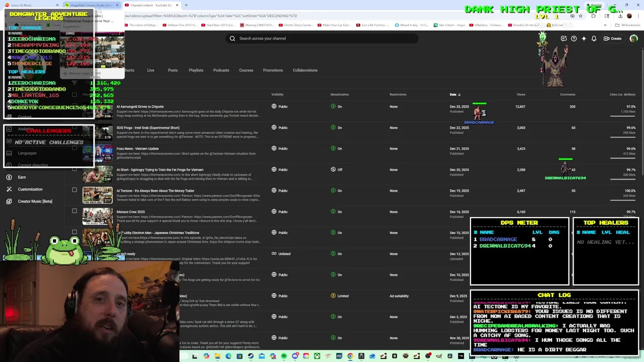The image size is (644, 362).
Task: Tick checkbox for SgtAngry Fat Frogs video
Action: (74, 169)
